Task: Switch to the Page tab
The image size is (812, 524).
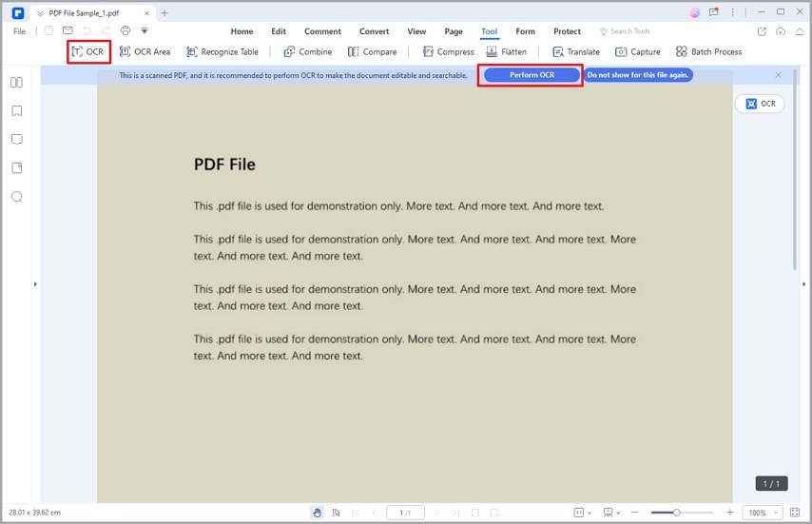Action: [454, 31]
